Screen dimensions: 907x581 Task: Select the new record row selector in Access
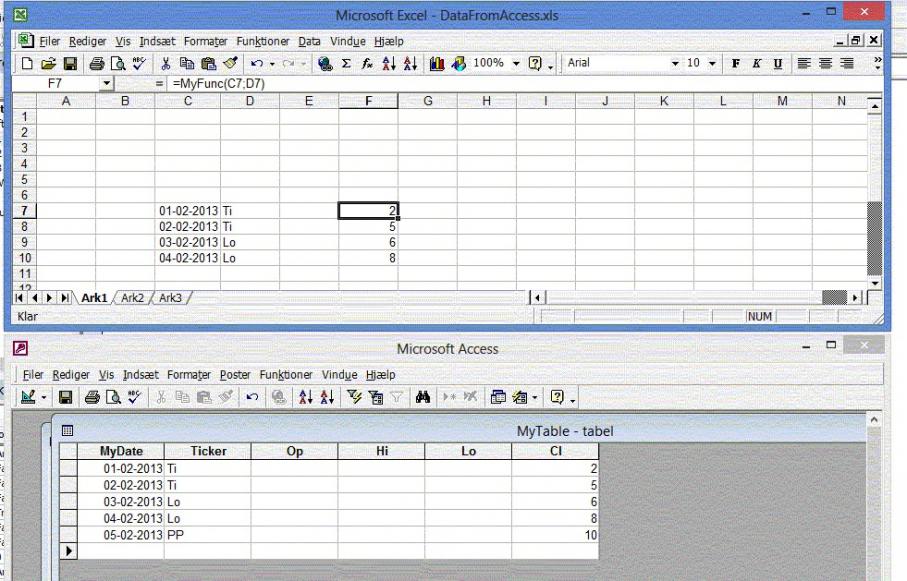pyautogui.click(x=69, y=550)
